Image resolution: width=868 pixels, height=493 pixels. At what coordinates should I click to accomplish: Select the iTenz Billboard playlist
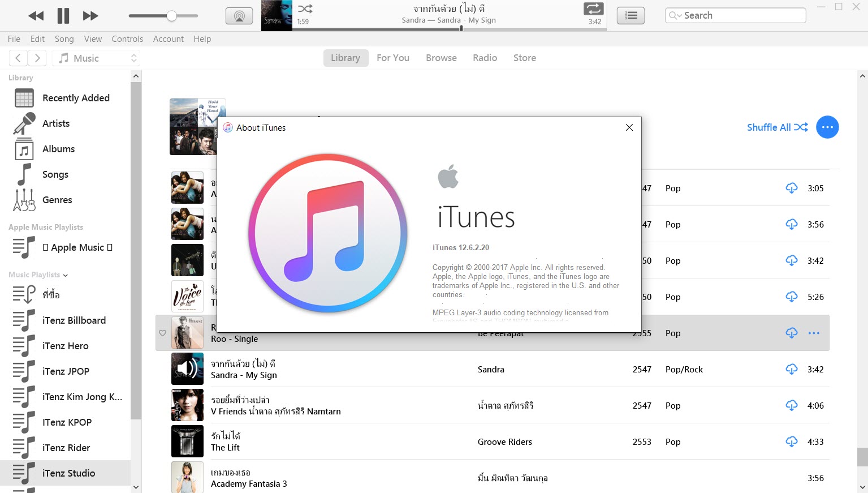click(x=74, y=320)
